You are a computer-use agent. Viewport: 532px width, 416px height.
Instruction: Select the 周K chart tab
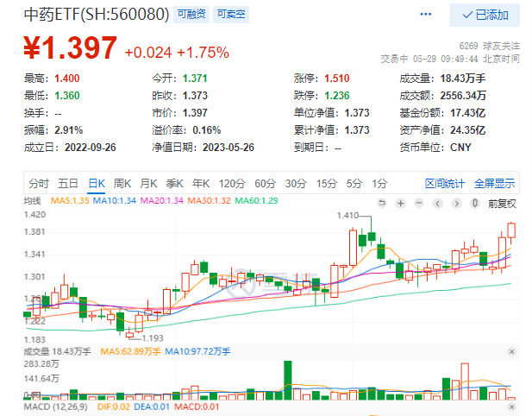(x=122, y=184)
